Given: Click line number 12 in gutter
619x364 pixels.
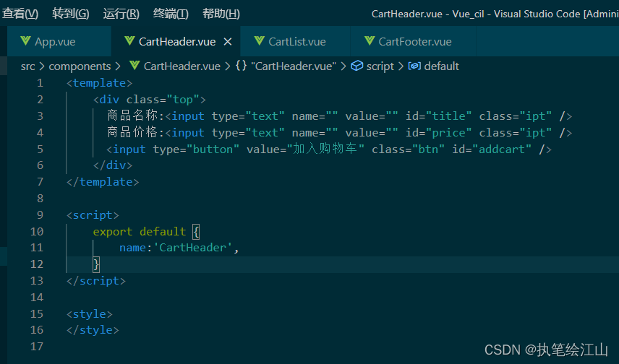Looking at the screenshot, I should [x=37, y=264].
